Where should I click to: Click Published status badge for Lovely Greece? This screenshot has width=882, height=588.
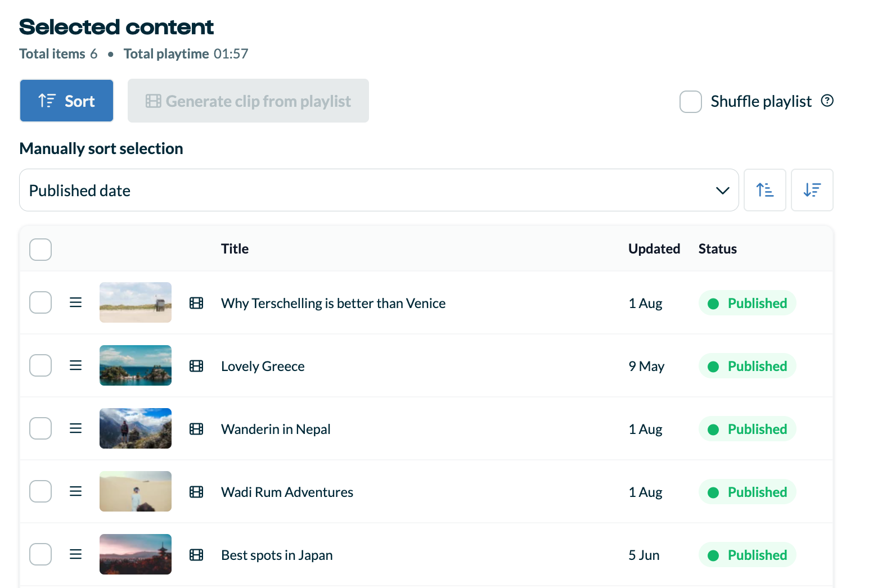tap(747, 366)
